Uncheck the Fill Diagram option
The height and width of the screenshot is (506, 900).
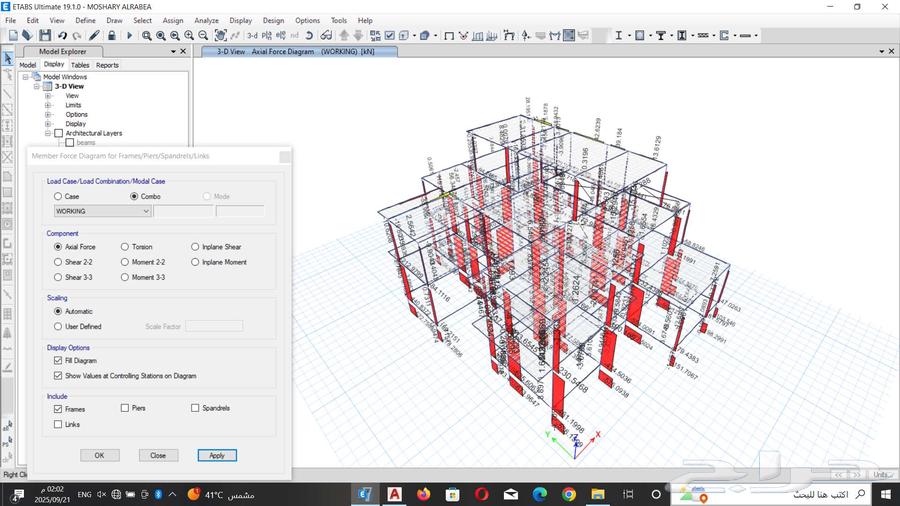(x=58, y=360)
